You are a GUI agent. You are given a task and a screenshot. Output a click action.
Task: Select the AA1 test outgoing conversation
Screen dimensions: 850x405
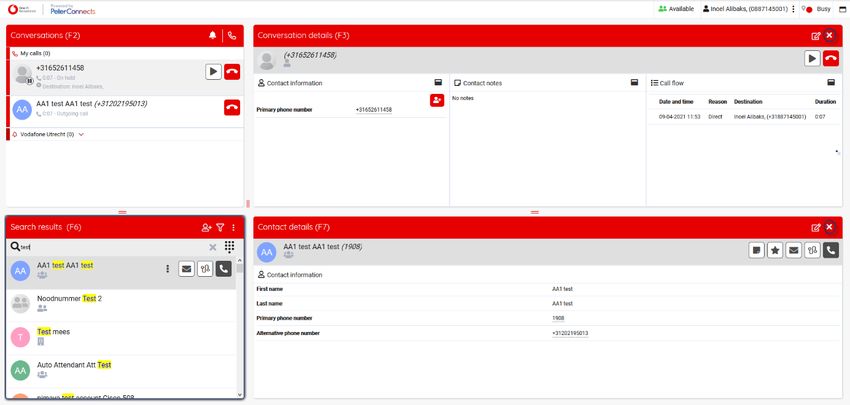click(x=125, y=110)
